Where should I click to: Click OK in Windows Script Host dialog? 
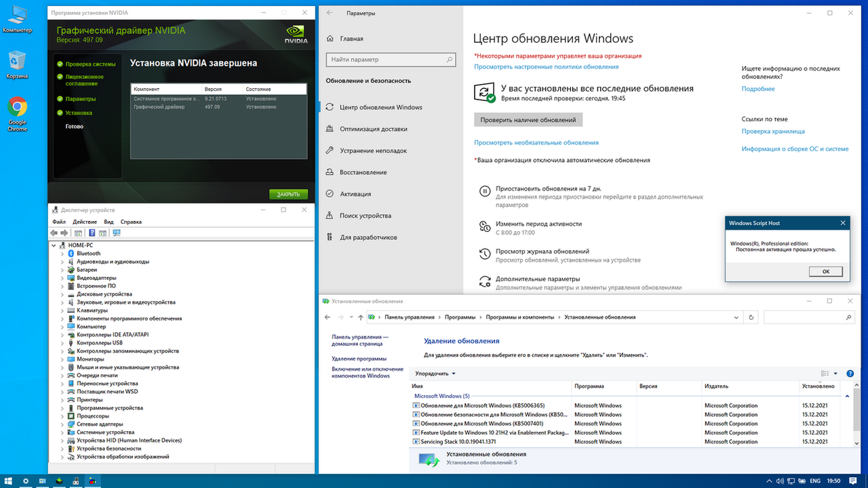coord(825,271)
